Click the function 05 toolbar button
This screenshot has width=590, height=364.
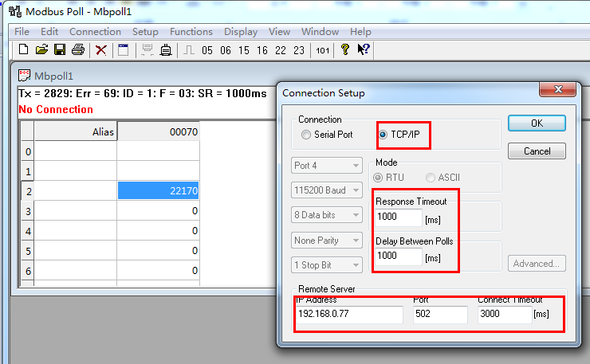pyautogui.click(x=207, y=50)
